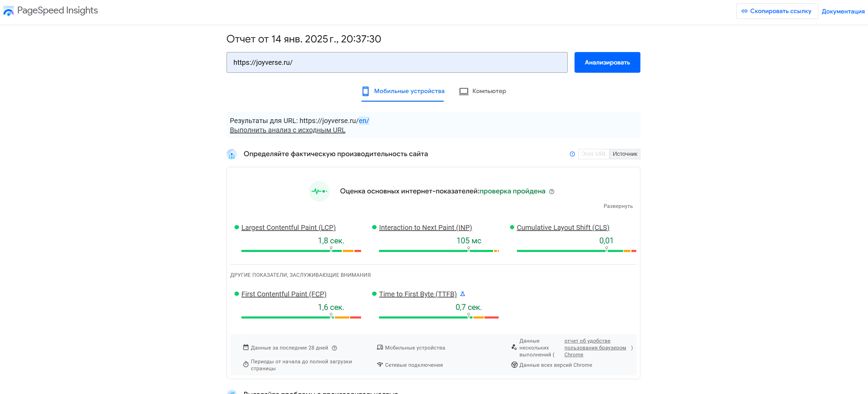This screenshot has width=868, height=394.
Task: Open the Мобильные устройства tab
Action: tap(409, 91)
